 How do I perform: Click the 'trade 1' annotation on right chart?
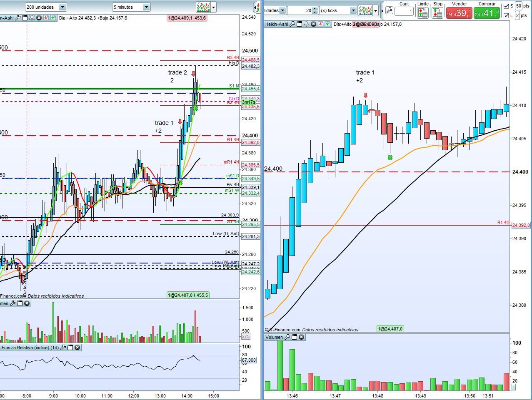(365, 72)
